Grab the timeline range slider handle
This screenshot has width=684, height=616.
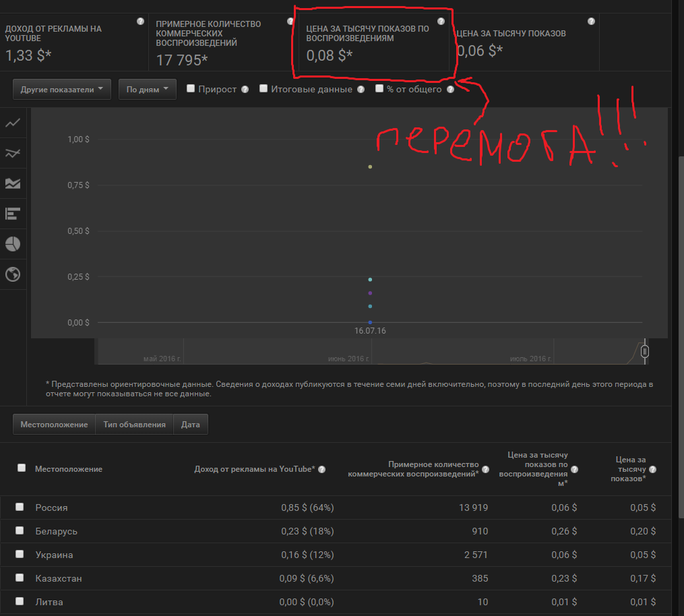coord(645,351)
